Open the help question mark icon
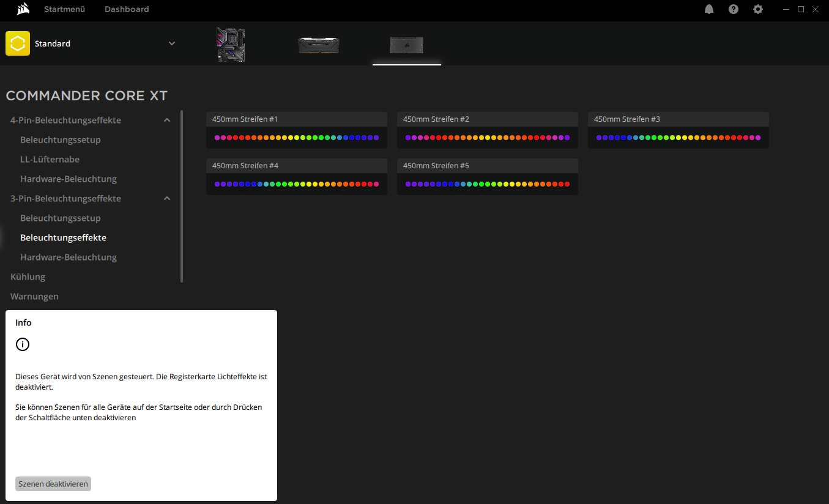This screenshot has height=504, width=829. [x=734, y=9]
